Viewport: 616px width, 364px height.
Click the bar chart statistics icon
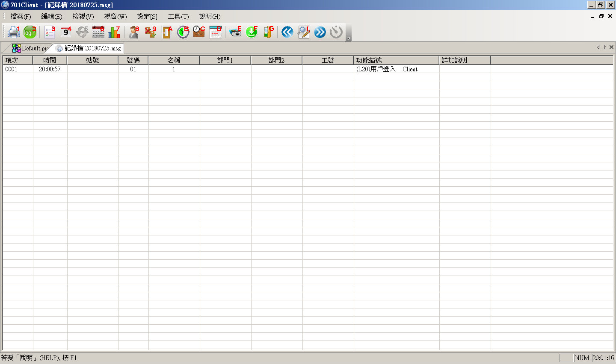pos(114,32)
